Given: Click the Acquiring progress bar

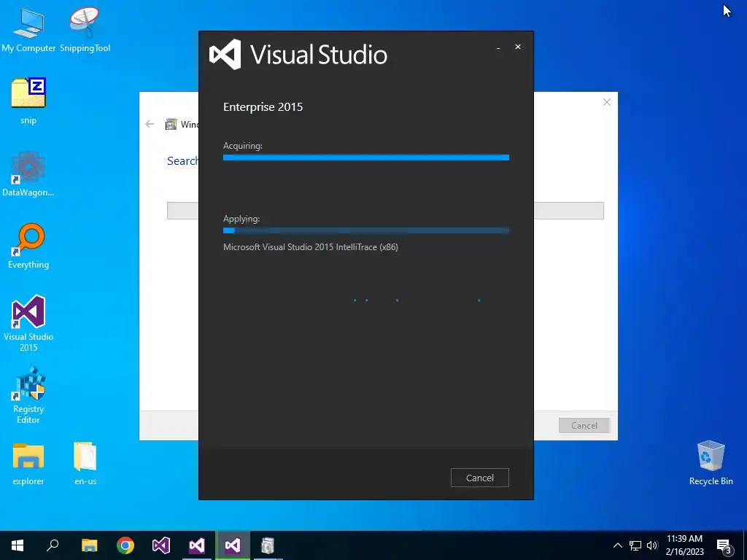Looking at the screenshot, I should tap(366, 157).
